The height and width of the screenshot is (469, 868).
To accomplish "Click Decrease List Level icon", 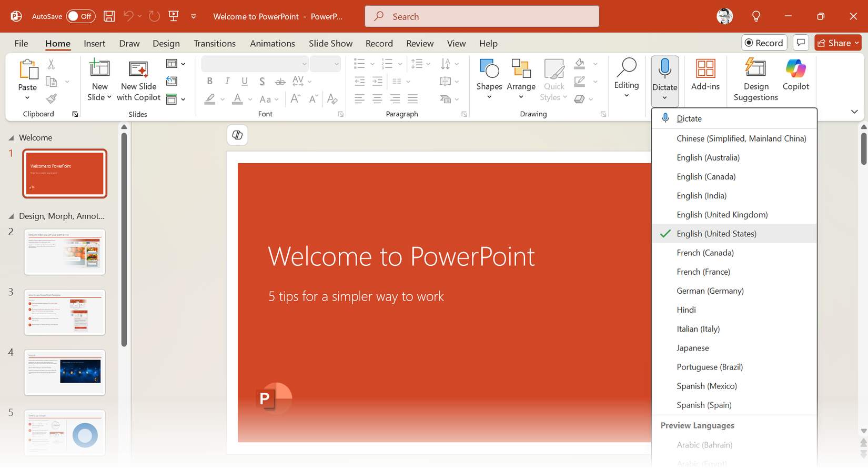I will [359, 81].
